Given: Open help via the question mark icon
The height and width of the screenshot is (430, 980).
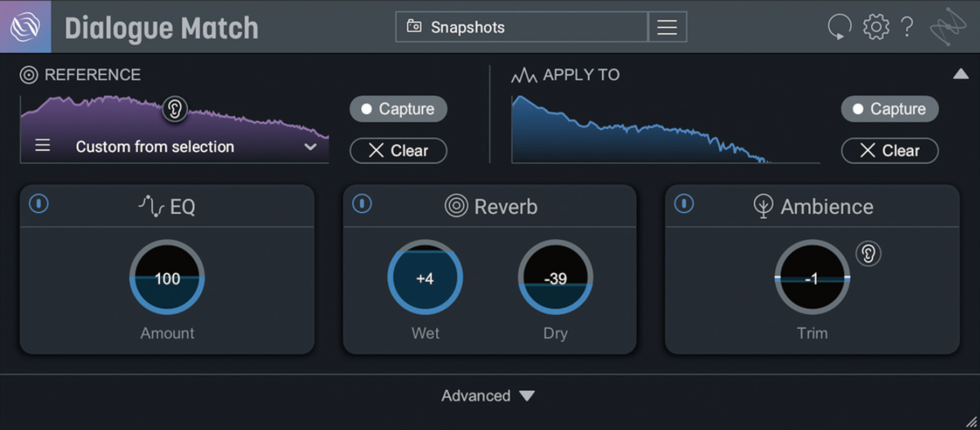Looking at the screenshot, I should point(907,27).
